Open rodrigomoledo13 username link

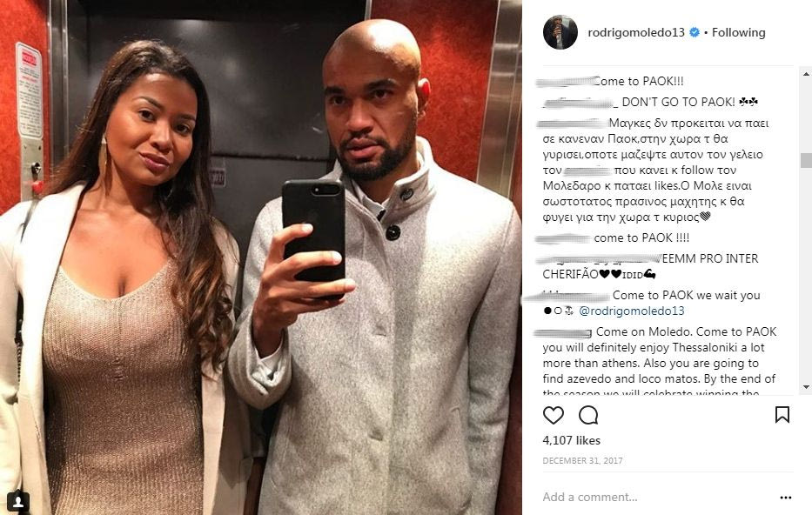pyautogui.click(x=636, y=32)
